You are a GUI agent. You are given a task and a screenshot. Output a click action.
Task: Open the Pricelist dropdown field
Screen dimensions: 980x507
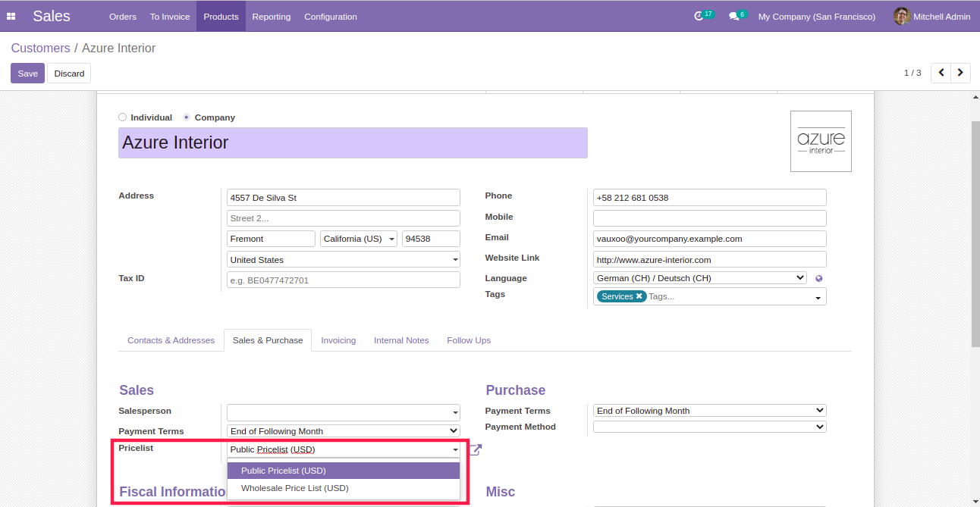[x=344, y=449]
